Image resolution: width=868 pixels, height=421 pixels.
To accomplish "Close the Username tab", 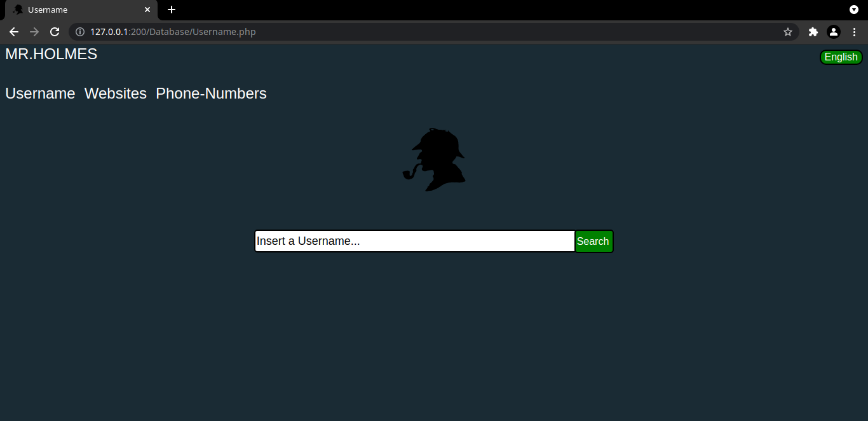I will (147, 10).
